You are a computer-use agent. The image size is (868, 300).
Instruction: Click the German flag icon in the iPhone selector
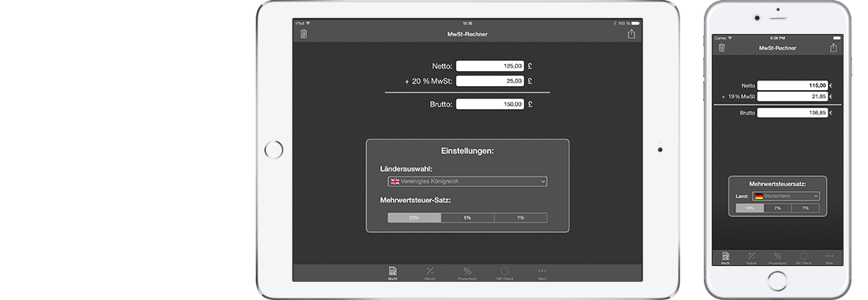pyautogui.click(x=758, y=196)
